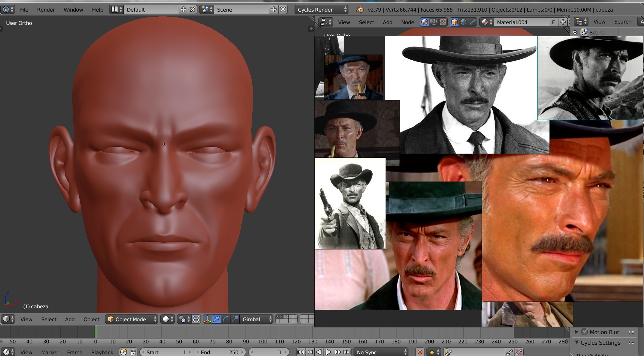Click the Start frame field
This screenshot has height=356, width=644.
pyautogui.click(x=167, y=352)
